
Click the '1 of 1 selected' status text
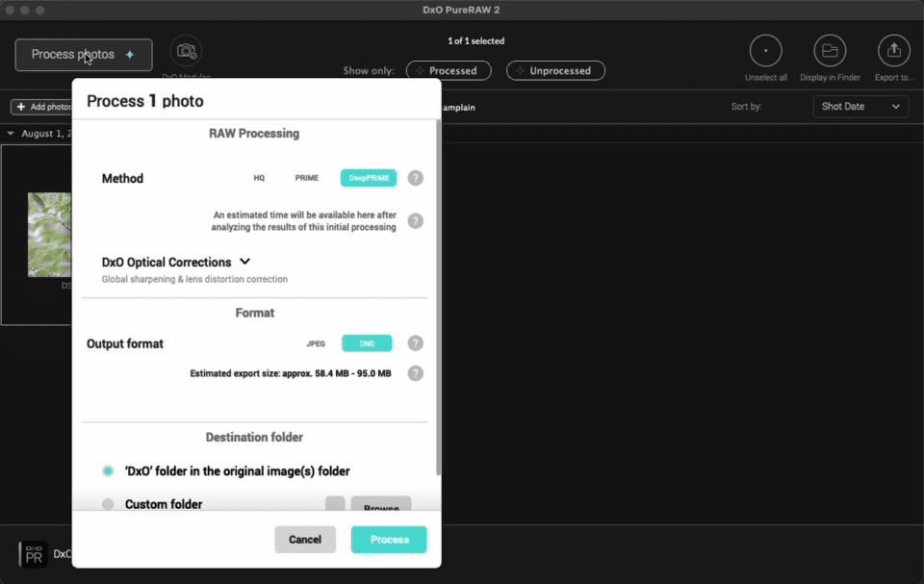(x=476, y=41)
